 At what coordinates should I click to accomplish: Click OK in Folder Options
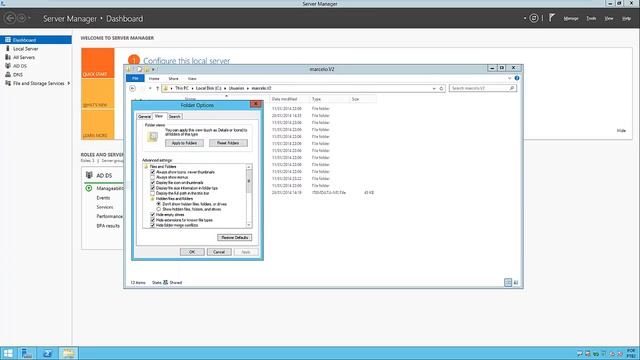click(192, 252)
